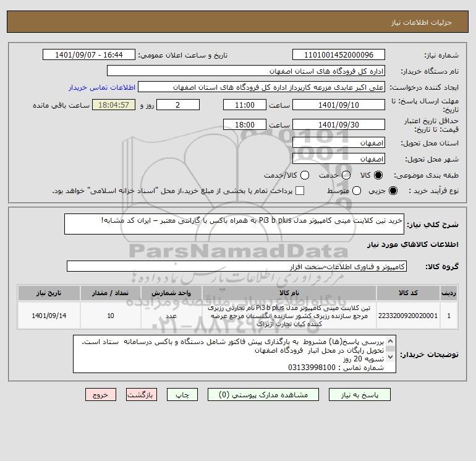Click the نام کالا column header
This screenshot has height=461, width=476.
coord(289,293)
